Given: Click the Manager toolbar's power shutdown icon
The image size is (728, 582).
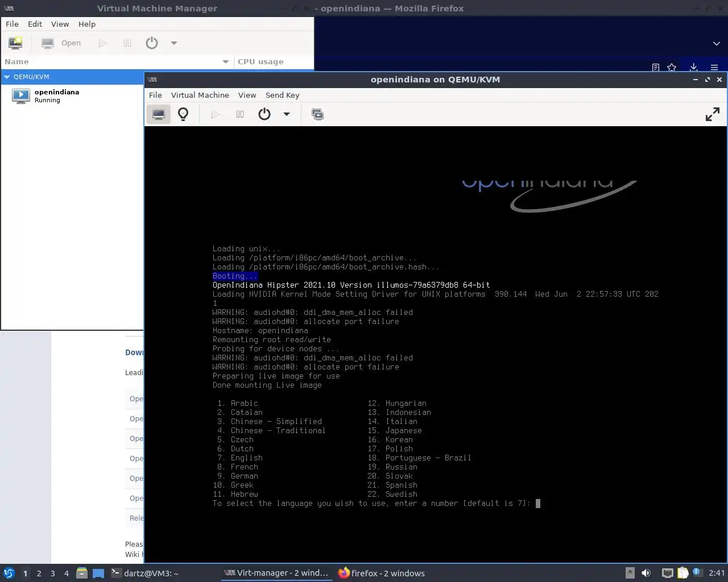Looking at the screenshot, I should click(152, 43).
